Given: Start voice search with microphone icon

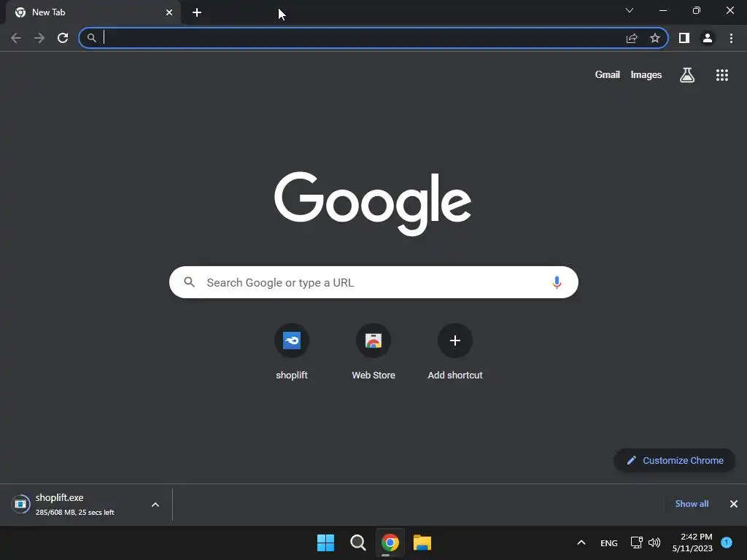Looking at the screenshot, I should [557, 282].
